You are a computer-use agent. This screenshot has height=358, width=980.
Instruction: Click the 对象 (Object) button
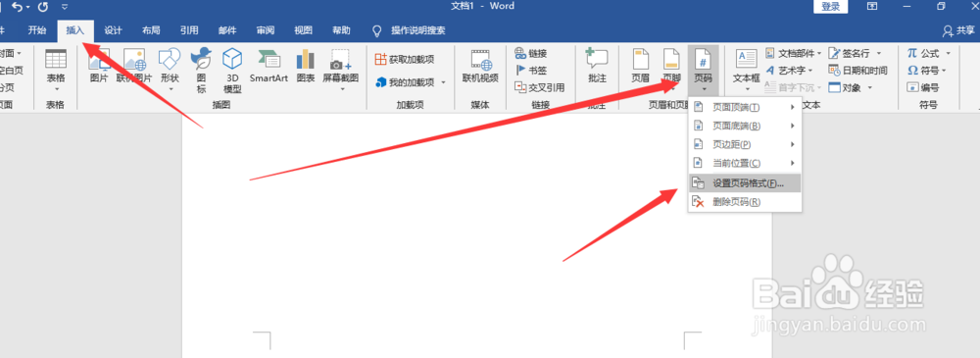click(845, 87)
